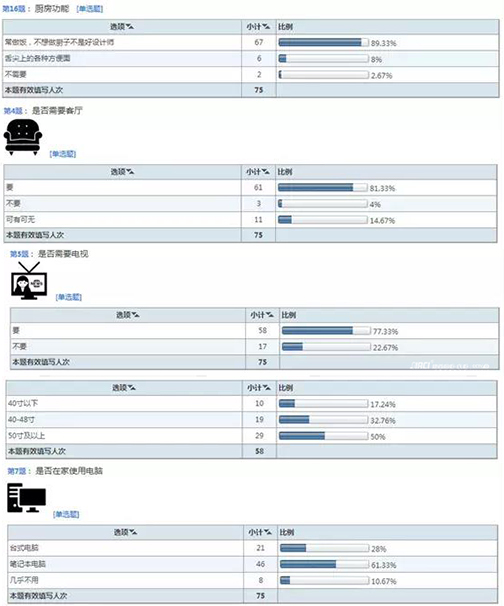The width and height of the screenshot is (504, 606).
Task: Sort options in the dining room table
Action: click(123, 172)
